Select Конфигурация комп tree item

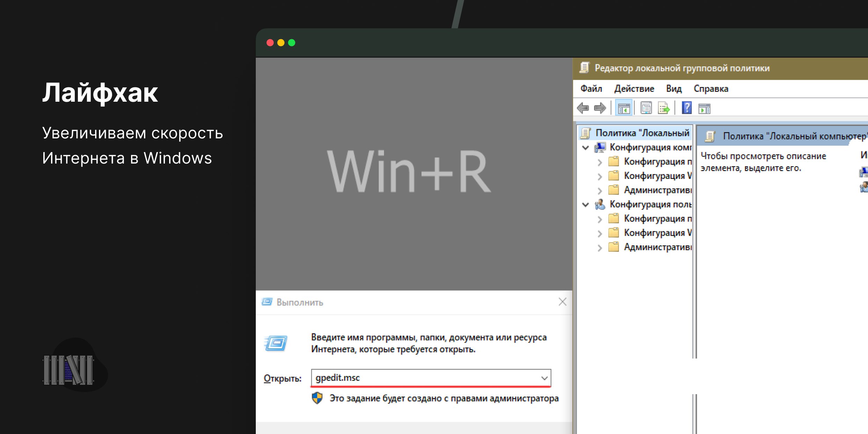(650, 147)
